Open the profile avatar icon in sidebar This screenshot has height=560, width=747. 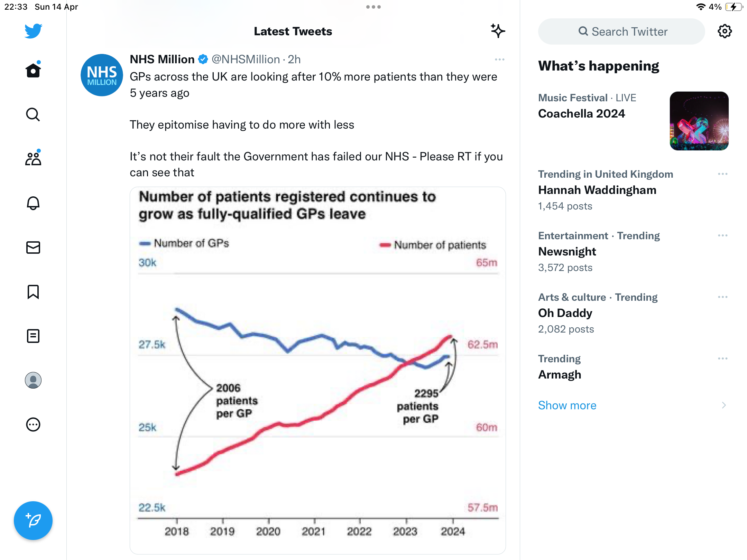point(33,380)
